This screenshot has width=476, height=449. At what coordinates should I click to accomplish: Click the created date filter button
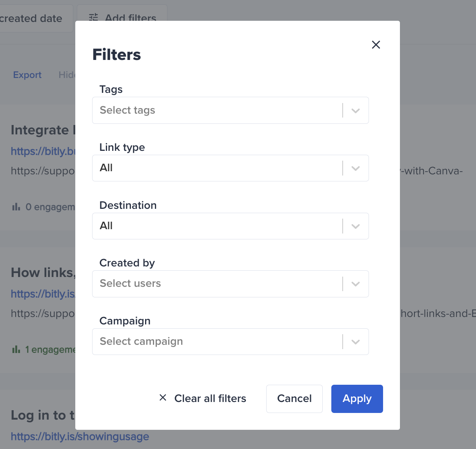[x=31, y=18]
